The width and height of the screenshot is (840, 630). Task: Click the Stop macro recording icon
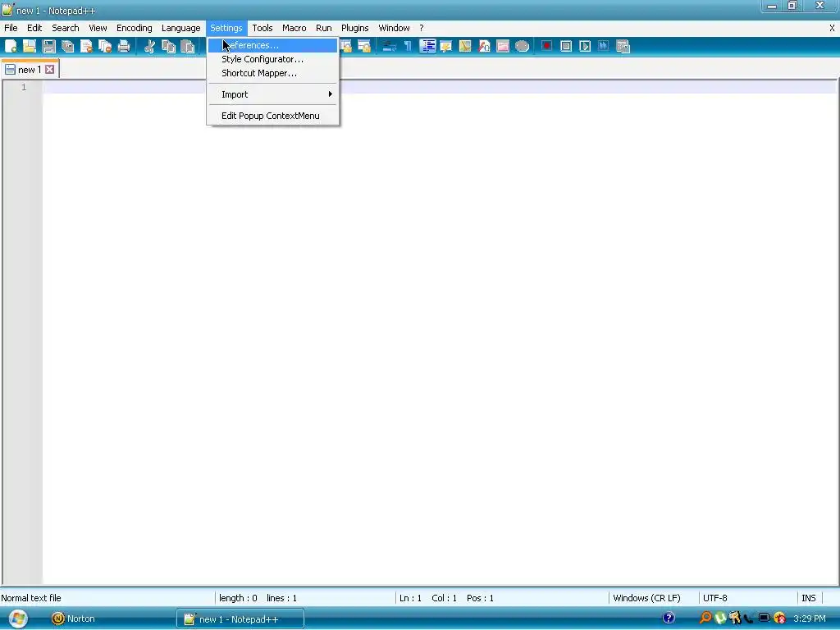click(x=566, y=47)
